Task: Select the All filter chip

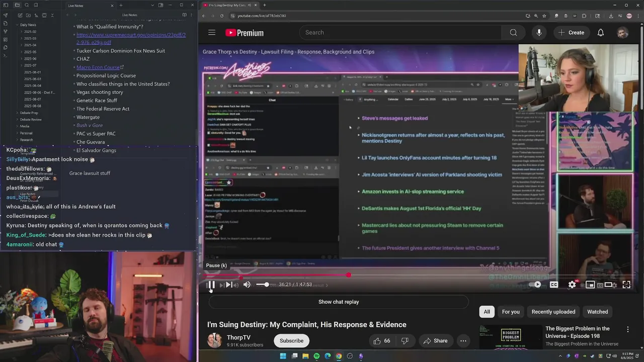Action: click(487, 312)
